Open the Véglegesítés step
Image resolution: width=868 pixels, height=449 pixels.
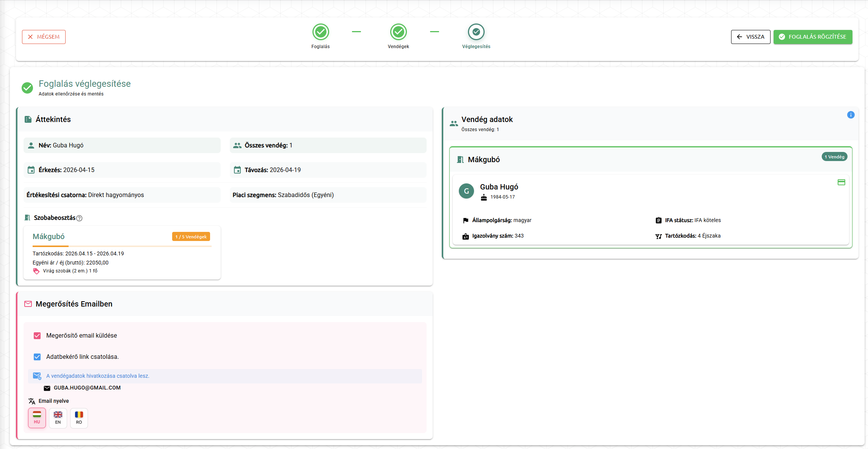click(476, 32)
